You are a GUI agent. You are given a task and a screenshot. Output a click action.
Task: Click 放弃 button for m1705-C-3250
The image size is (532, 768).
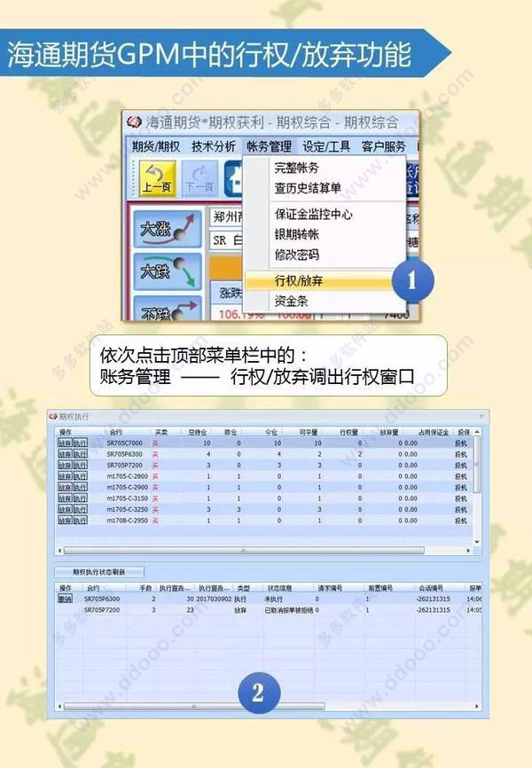(x=65, y=509)
